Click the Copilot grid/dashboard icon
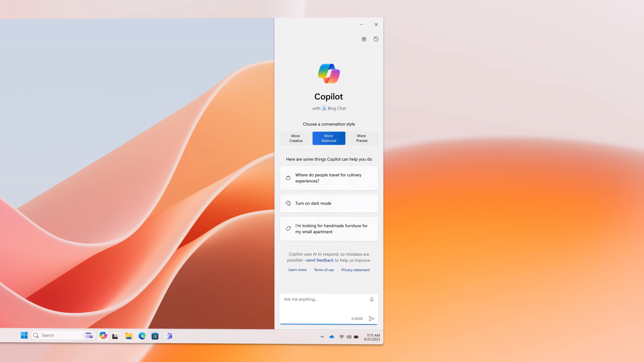Screen dimensions: 644x362 pos(364,39)
